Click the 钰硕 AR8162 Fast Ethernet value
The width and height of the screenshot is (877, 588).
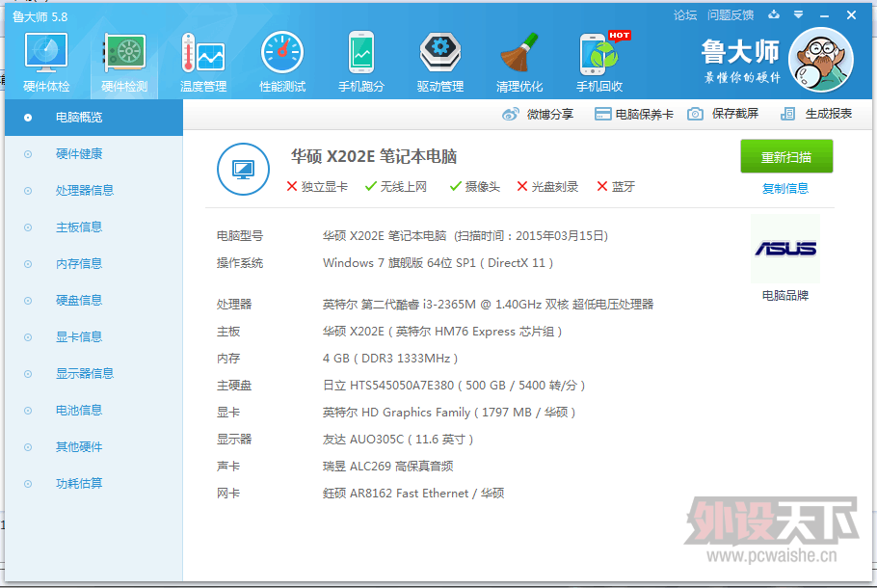(x=413, y=494)
